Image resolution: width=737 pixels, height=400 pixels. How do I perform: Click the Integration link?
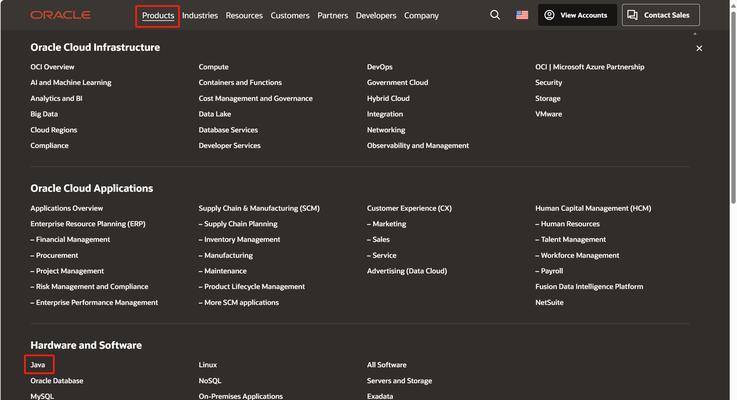point(385,114)
